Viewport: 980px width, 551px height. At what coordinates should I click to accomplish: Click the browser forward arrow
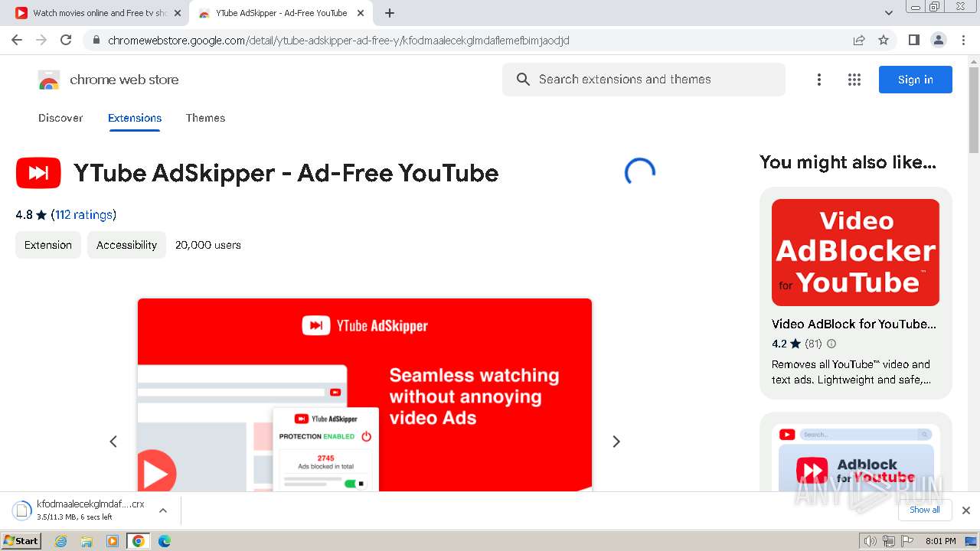tap(41, 40)
